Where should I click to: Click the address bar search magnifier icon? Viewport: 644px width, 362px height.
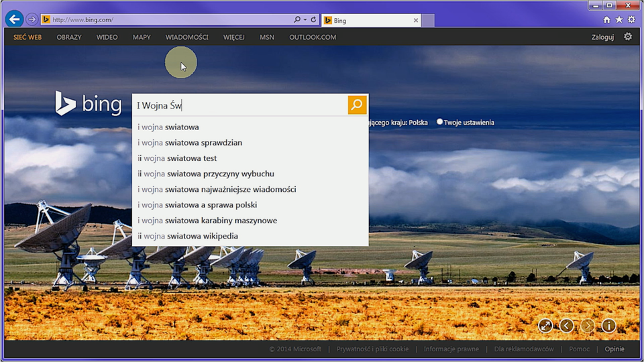(297, 19)
